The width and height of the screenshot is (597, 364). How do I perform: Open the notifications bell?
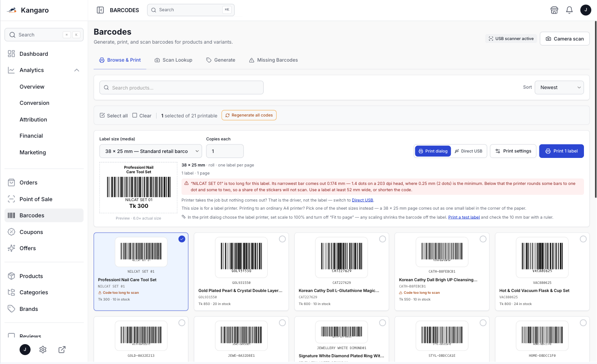click(x=569, y=10)
